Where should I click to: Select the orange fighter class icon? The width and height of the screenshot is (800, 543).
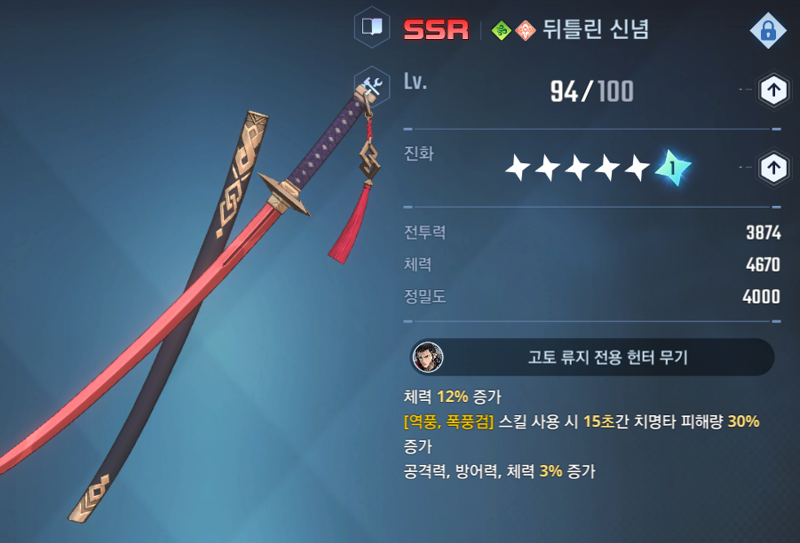pyautogui.click(x=525, y=31)
